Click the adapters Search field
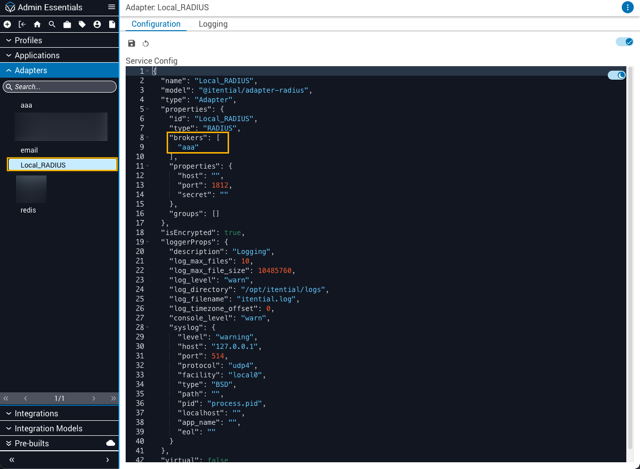The height and width of the screenshot is (469, 640). [x=60, y=87]
